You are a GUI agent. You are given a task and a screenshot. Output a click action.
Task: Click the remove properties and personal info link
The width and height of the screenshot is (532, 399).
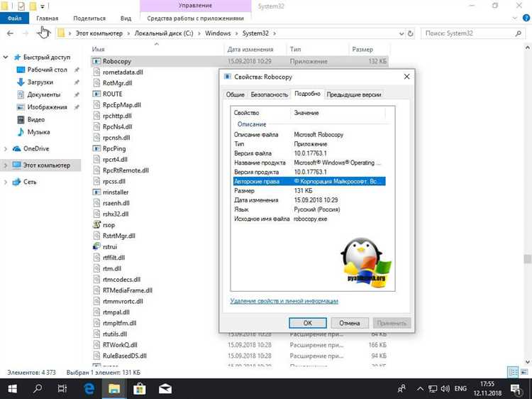point(284,301)
